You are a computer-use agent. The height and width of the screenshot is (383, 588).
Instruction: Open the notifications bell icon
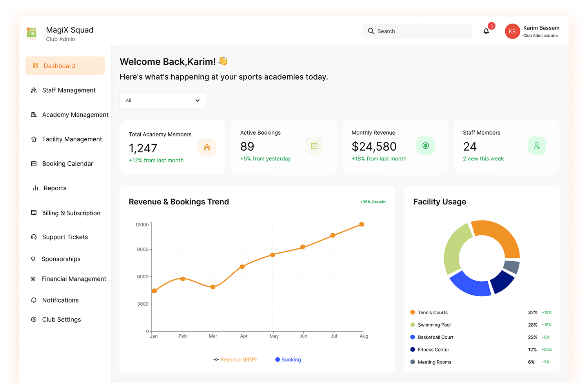486,31
